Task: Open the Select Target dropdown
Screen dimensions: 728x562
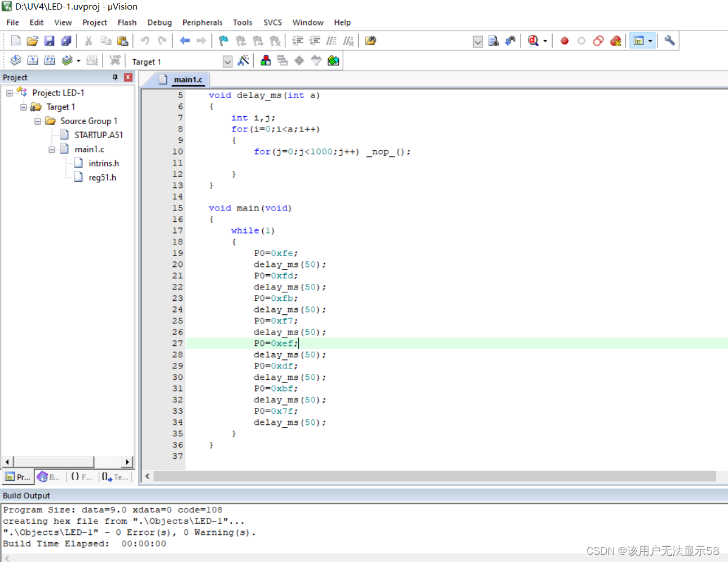Action: [227, 62]
